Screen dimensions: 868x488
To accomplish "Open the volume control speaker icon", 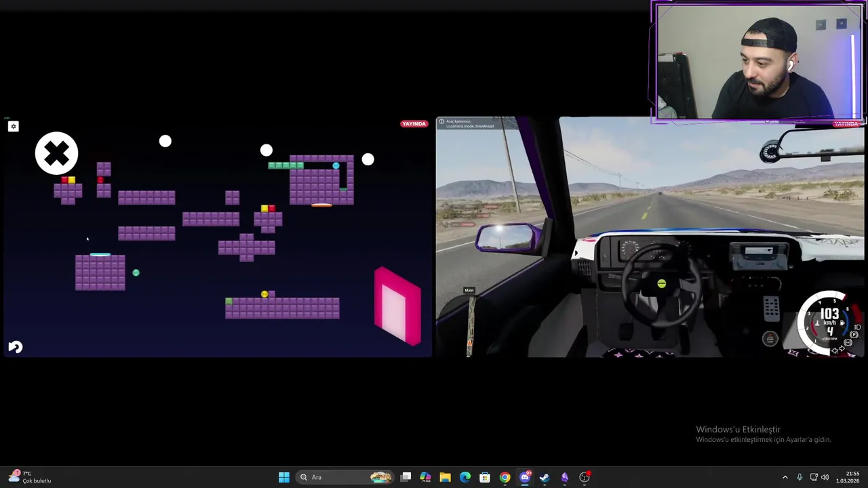I will coord(825,477).
